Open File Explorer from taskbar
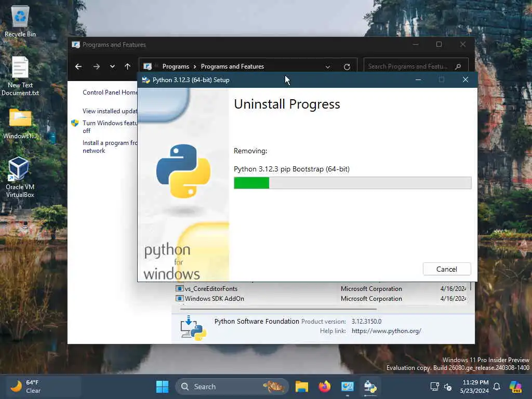Viewport: 532px width, 399px height. (302, 387)
